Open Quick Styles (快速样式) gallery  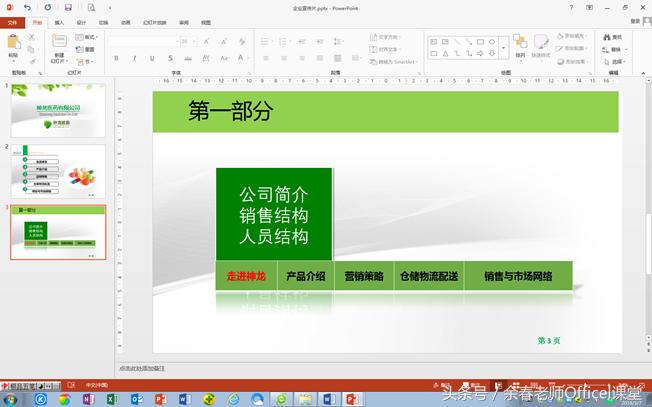pyautogui.click(x=541, y=46)
